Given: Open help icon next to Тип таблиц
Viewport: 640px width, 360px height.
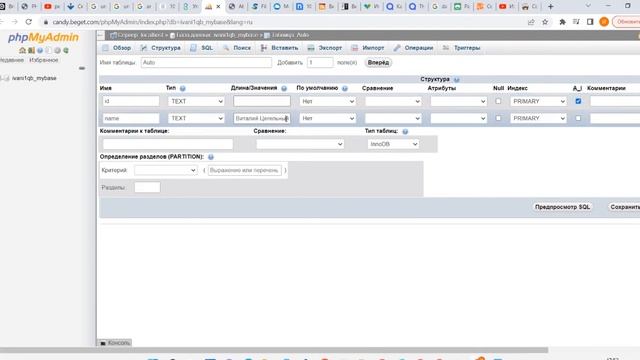Looking at the screenshot, I should pyautogui.click(x=405, y=131).
